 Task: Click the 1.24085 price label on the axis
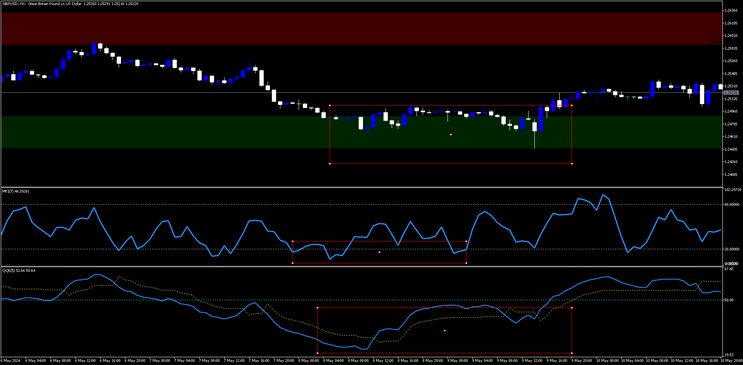coord(731,174)
